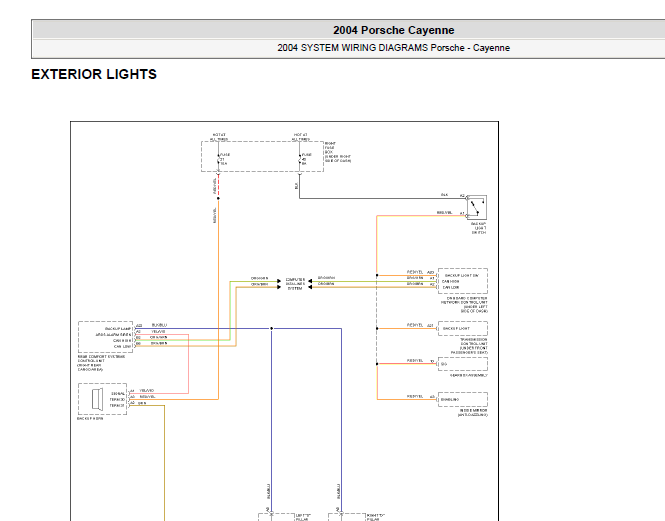Click the gearbox assembly caption
The width and height of the screenshot is (665, 521).
click(469, 375)
